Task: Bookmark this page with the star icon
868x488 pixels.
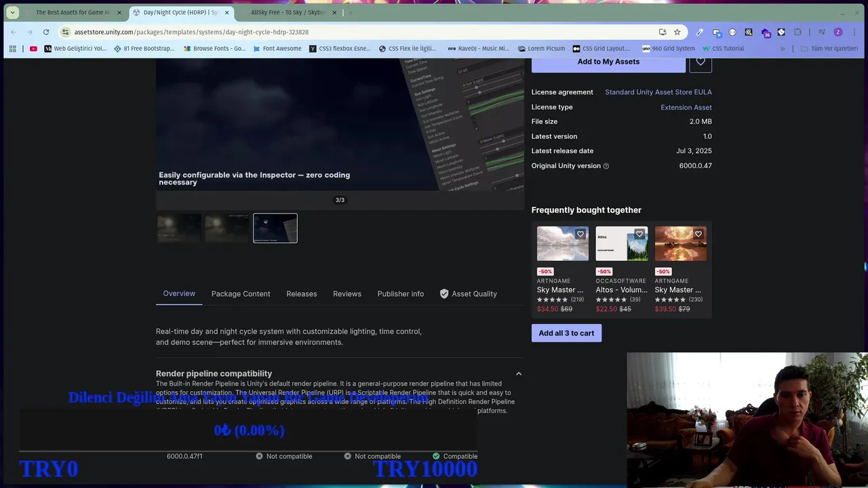Action: coord(677,32)
